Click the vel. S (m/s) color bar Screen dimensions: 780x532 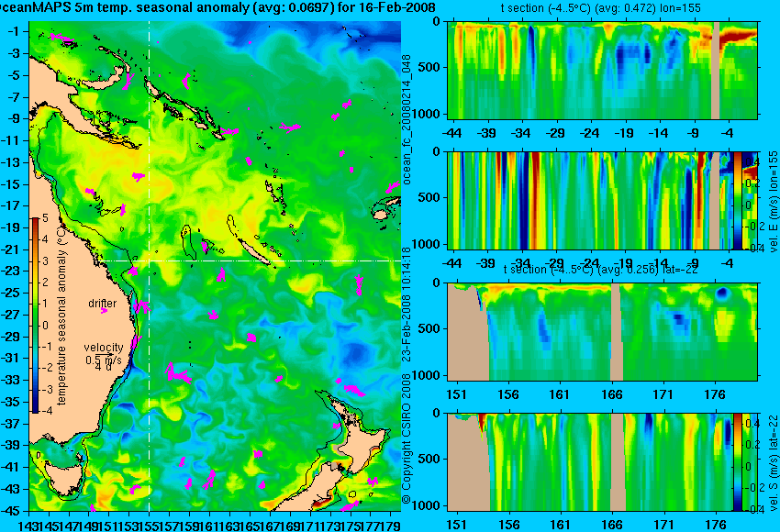[738, 462]
